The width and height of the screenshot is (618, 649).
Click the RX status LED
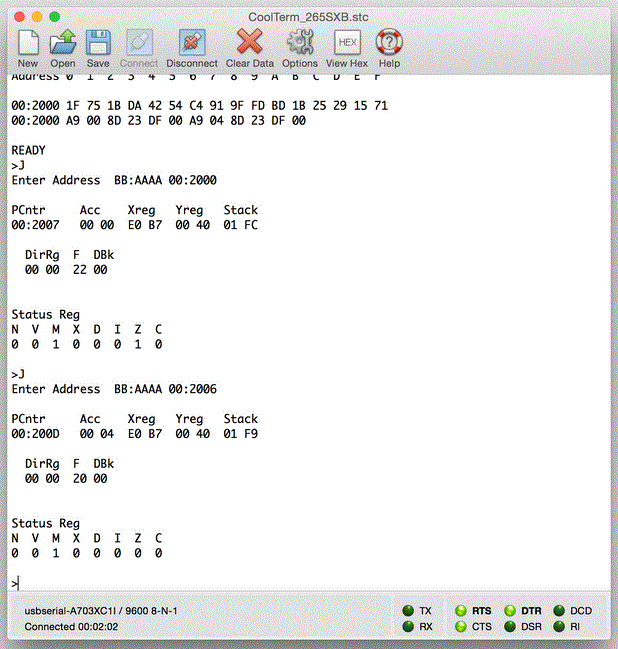tap(408, 626)
